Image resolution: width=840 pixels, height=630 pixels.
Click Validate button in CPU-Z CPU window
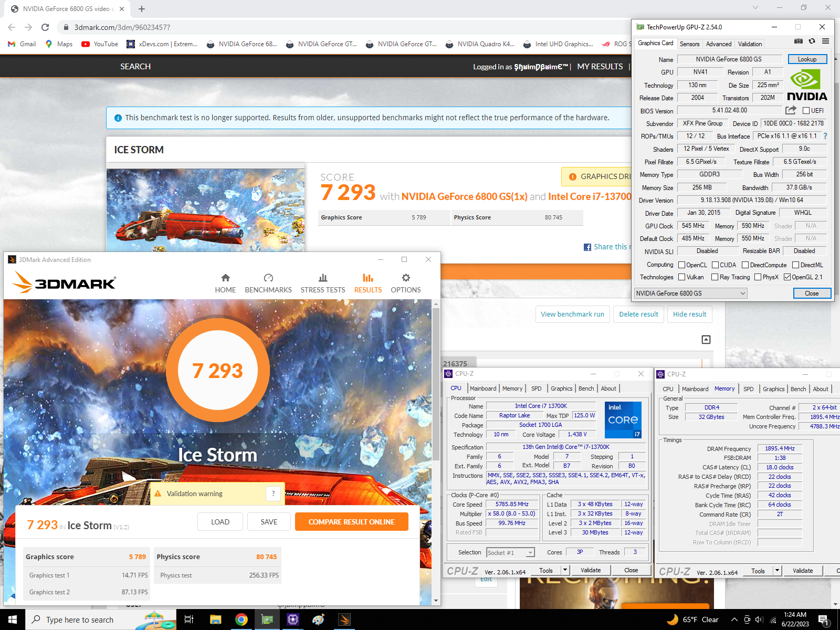pyautogui.click(x=591, y=570)
